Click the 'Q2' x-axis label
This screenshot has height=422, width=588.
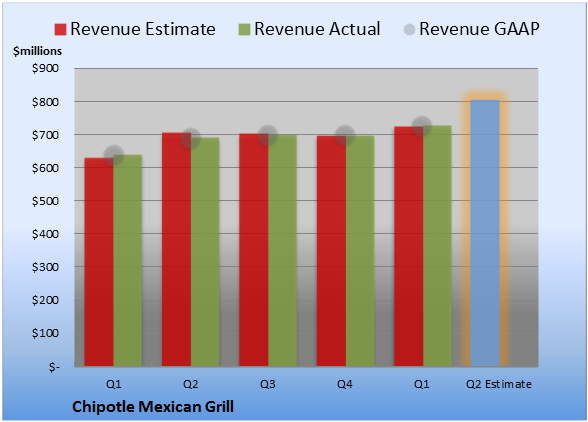191,384
